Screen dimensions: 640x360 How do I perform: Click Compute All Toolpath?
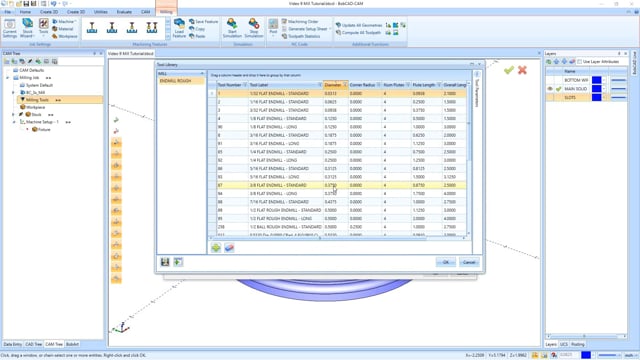[x=358, y=32]
